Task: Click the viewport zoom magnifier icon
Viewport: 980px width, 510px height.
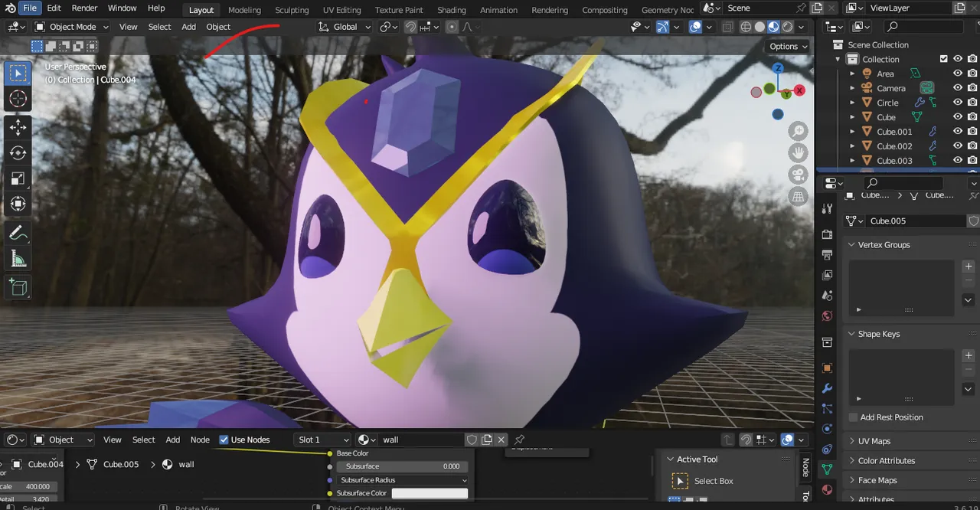Action: pos(799,131)
